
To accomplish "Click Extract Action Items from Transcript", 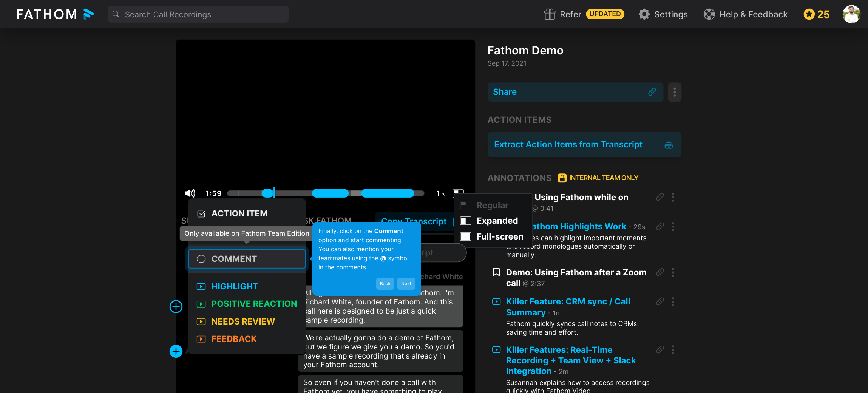I will 584,145.
